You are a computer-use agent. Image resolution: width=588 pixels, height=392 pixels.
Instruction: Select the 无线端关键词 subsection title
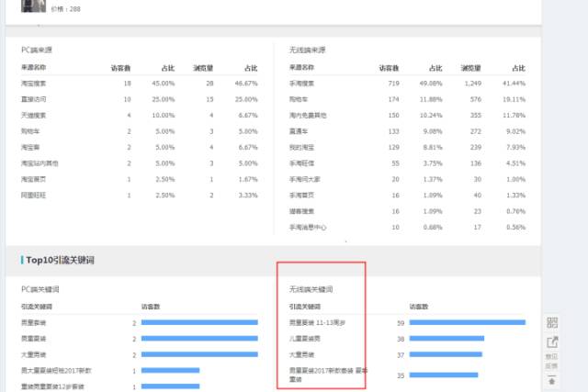pyautogui.click(x=311, y=289)
